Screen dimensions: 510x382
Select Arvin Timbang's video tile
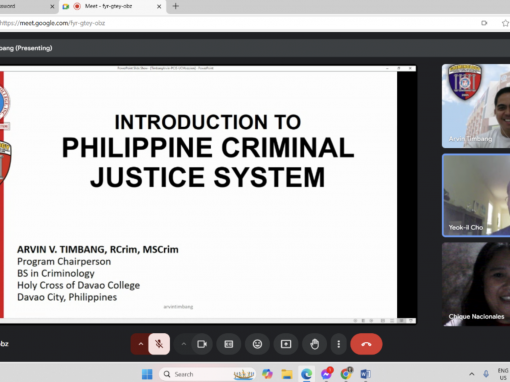[476, 106]
